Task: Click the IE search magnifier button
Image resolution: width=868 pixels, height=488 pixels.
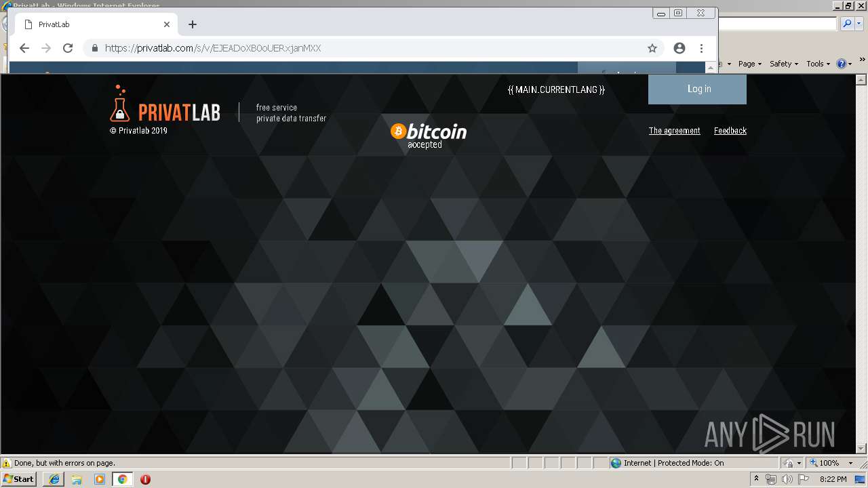Action: pos(847,24)
